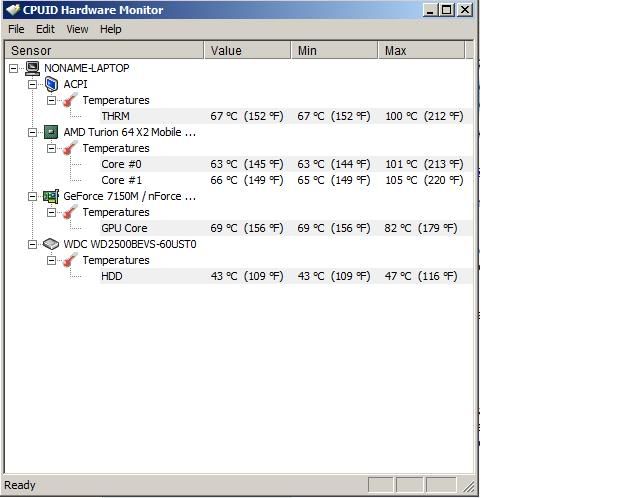Click Core #1 max value 105 °C
The height and width of the screenshot is (498, 640).
[x=424, y=180]
